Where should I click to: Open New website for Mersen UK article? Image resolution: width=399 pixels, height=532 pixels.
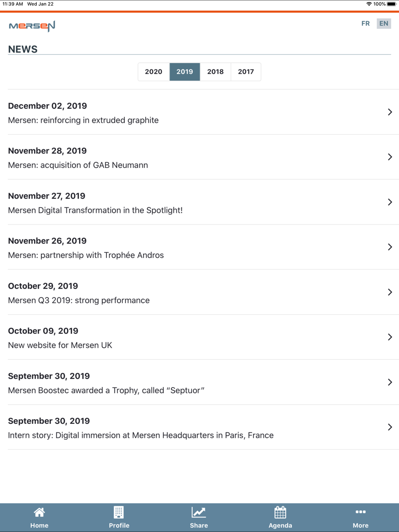(x=60, y=345)
